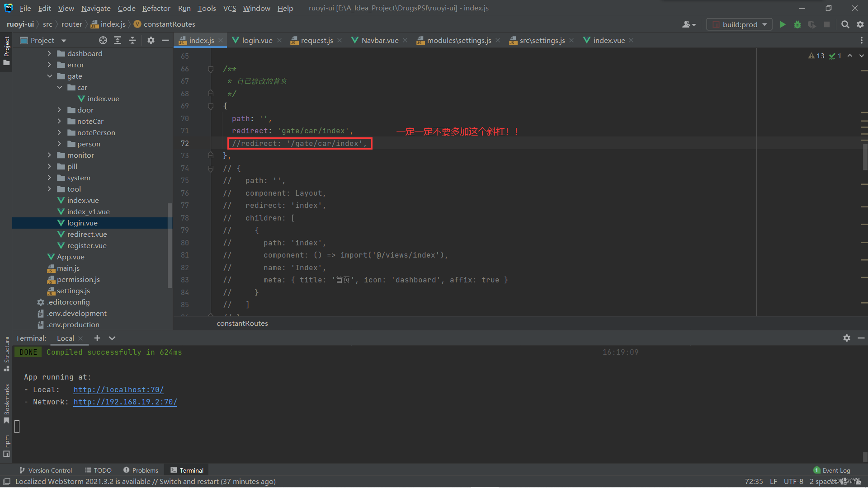Click the Project tree scrollbar
The image size is (868, 488).
(170, 245)
